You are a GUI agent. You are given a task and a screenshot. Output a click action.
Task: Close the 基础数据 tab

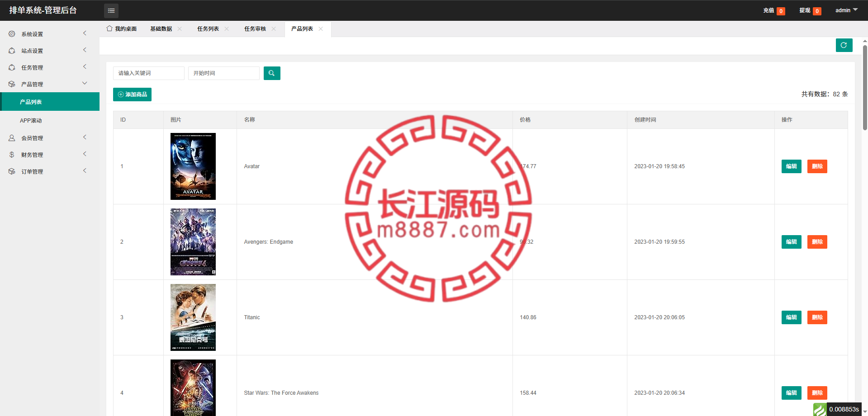180,29
